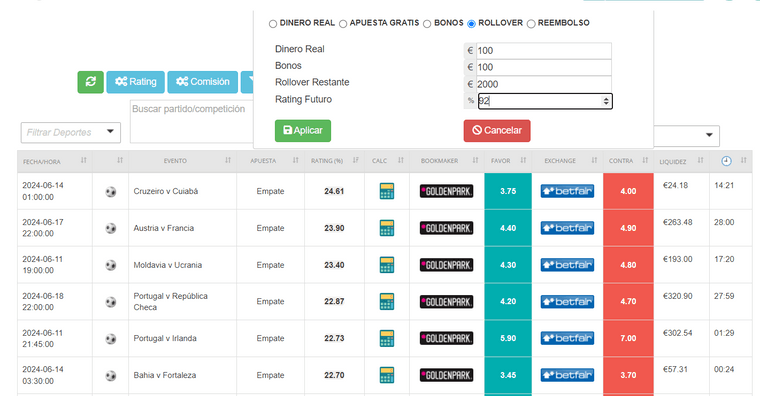Click Betfair logo in Portugal v República Checa row
This screenshot has width=760, height=396.
pos(567,301)
